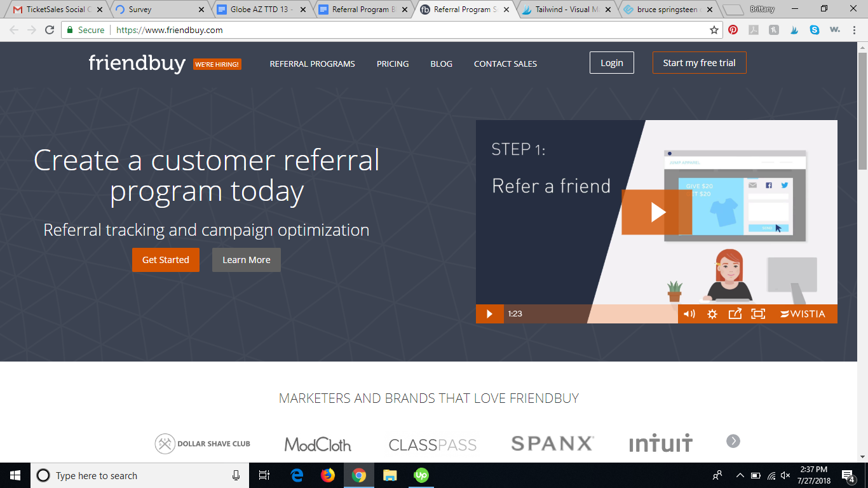Open the Pricing page

pyautogui.click(x=393, y=64)
